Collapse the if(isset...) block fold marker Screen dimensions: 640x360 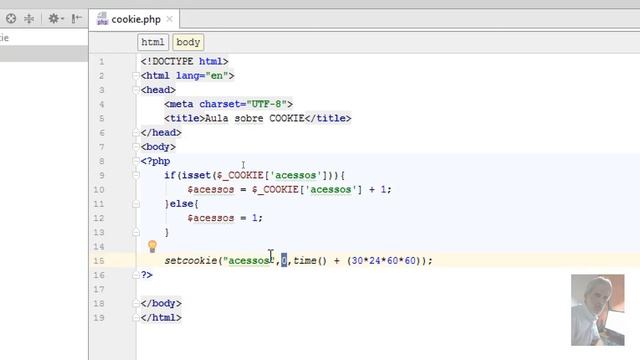point(136,176)
